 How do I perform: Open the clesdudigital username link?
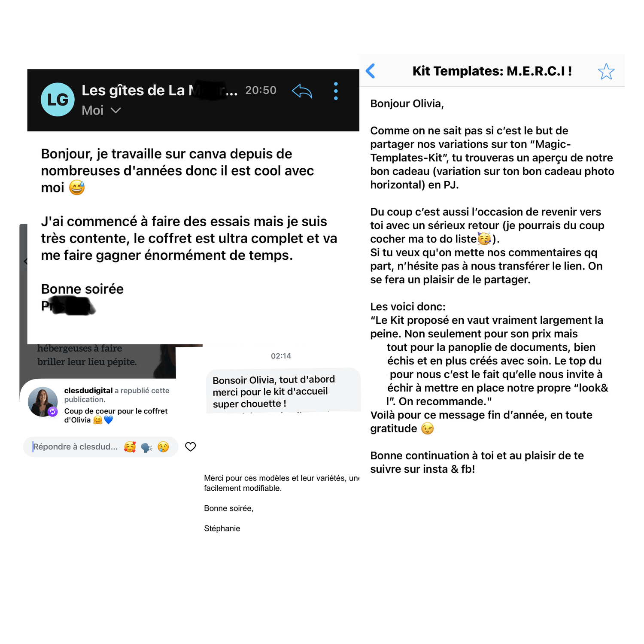pos(88,390)
